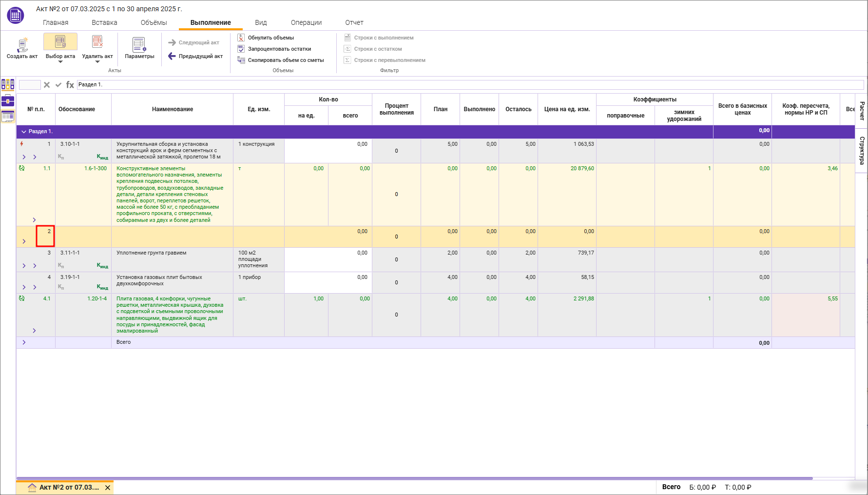Click Запроцентовать остатки

(x=279, y=49)
